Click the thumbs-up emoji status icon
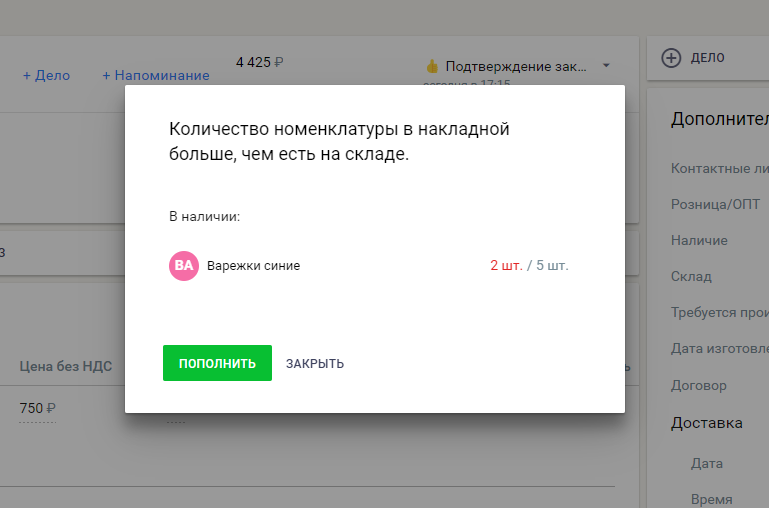Viewport: 769px width, 508px height. [x=432, y=67]
